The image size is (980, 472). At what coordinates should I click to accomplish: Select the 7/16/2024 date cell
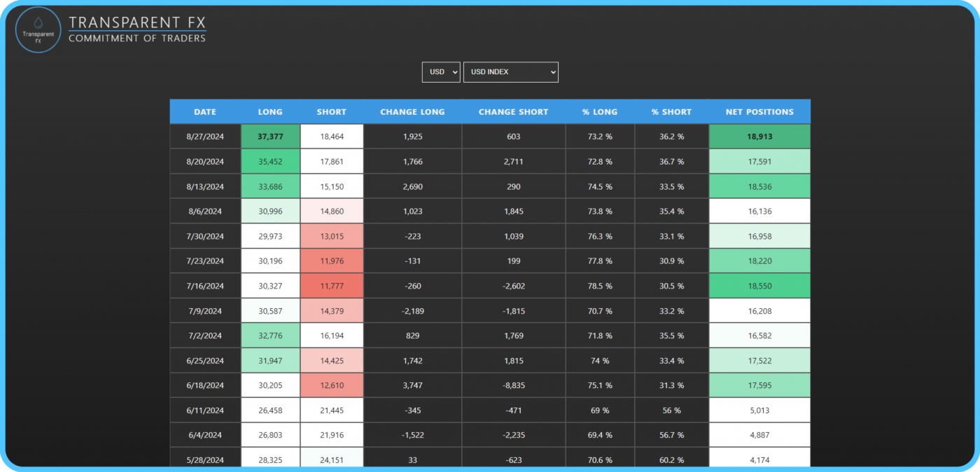coord(205,286)
